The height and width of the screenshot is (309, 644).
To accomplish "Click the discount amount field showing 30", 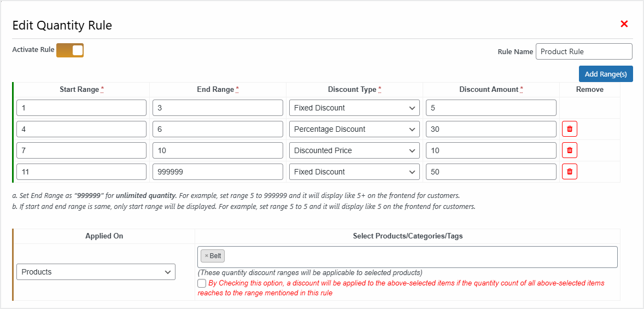I will (x=491, y=129).
